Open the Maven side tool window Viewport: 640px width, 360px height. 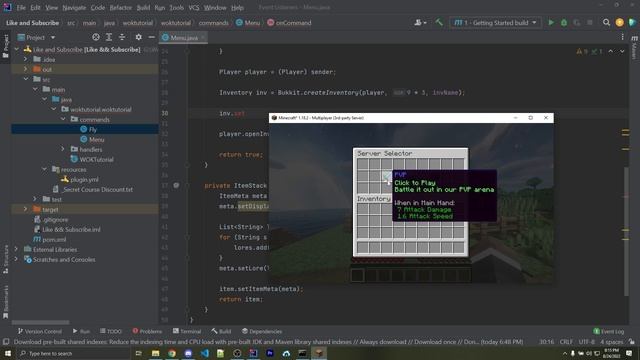[x=634, y=47]
